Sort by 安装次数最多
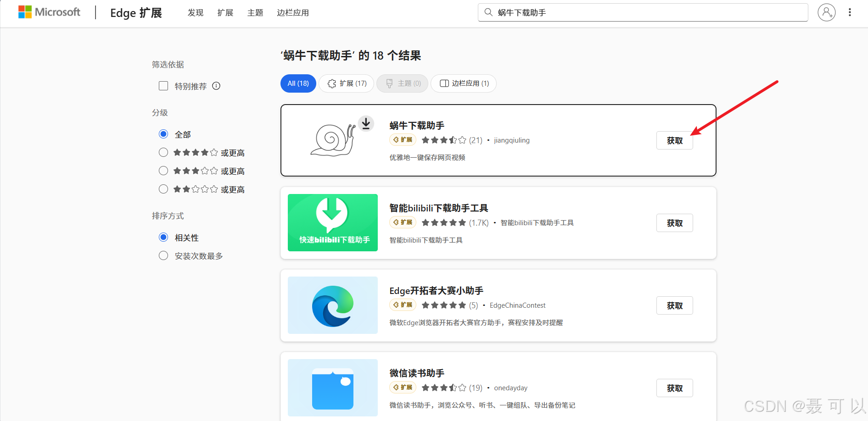The width and height of the screenshot is (868, 421). pos(163,255)
